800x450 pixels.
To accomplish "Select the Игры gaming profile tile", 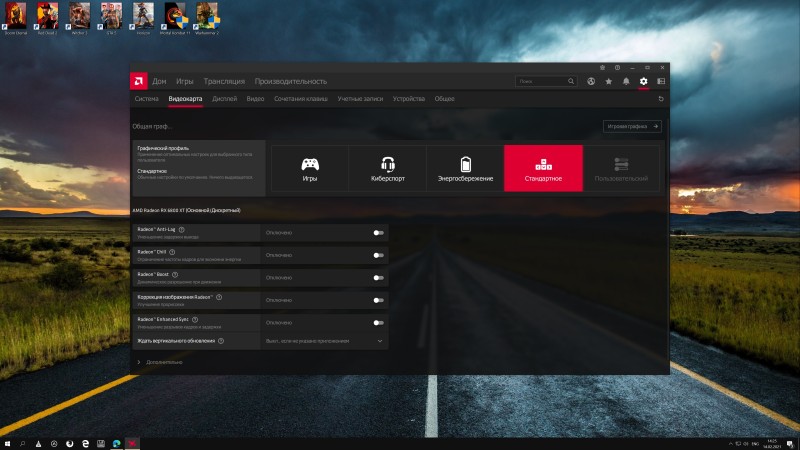I will 310,168.
